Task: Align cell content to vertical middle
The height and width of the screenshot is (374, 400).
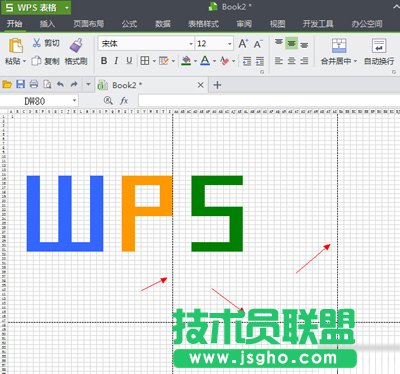Action: [x=291, y=43]
